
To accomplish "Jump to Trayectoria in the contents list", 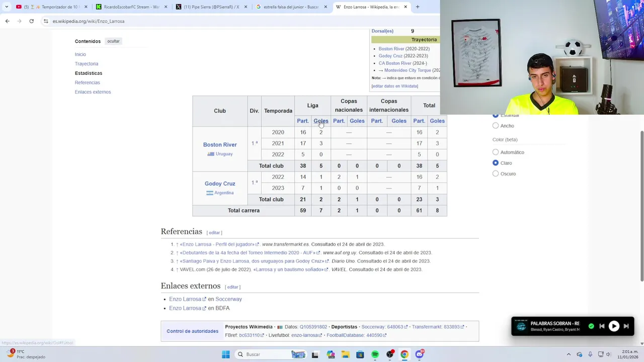I will coord(87,64).
